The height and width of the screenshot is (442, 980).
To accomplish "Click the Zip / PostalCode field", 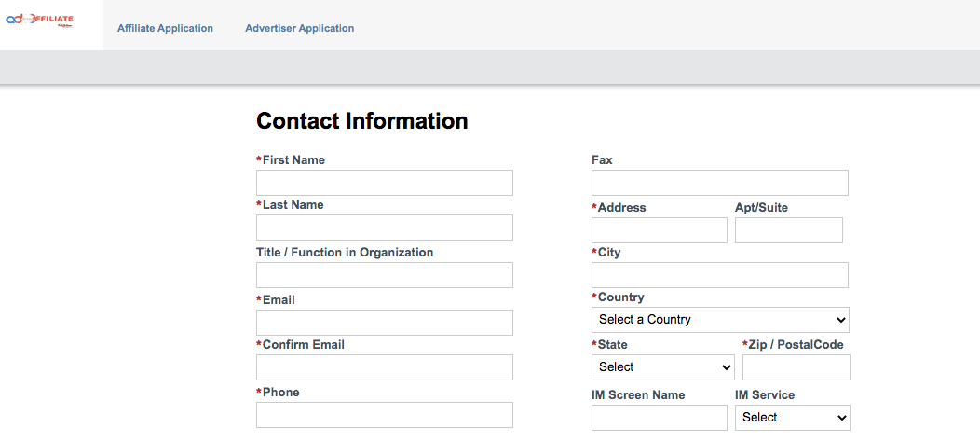I will [796, 367].
